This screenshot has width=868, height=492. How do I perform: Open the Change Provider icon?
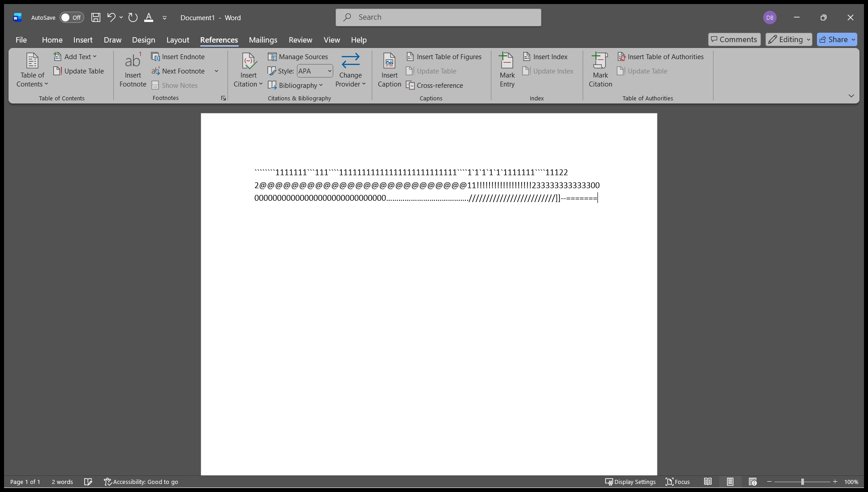pos(350,61)
